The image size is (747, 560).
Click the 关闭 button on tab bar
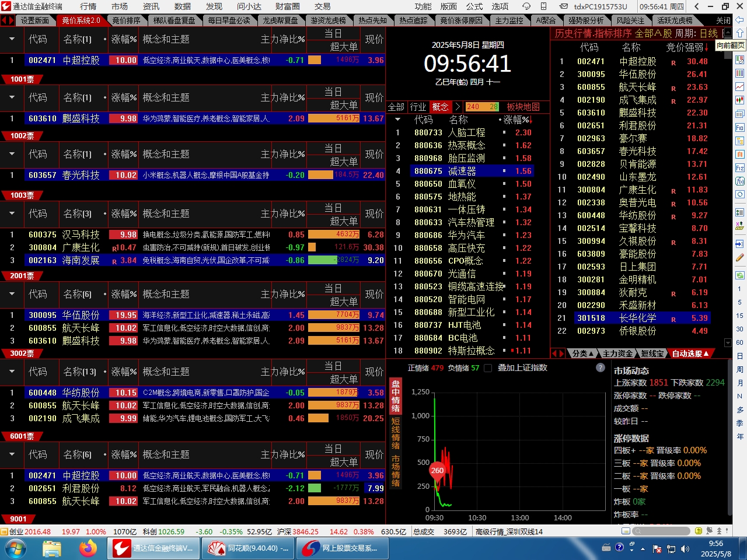coord(724,20)
